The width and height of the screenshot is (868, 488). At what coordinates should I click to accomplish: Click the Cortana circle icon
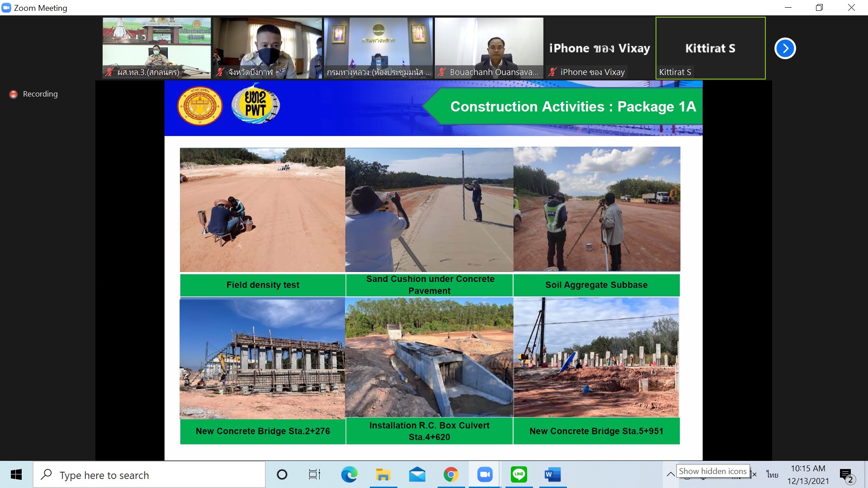(282, 474)
